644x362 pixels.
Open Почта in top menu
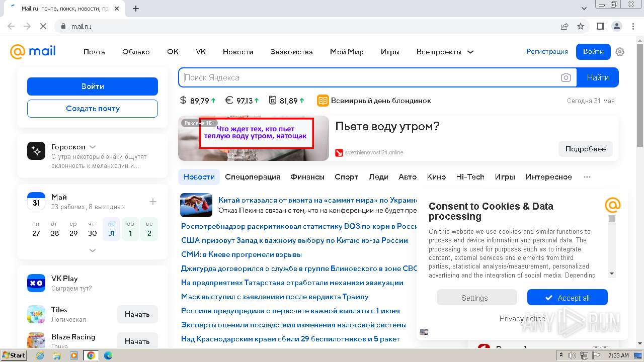pyautogui.click(x=94, y=52)
